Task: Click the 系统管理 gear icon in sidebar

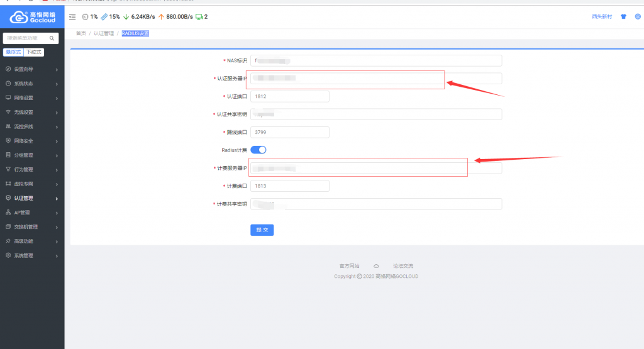Action: [8, 255]
